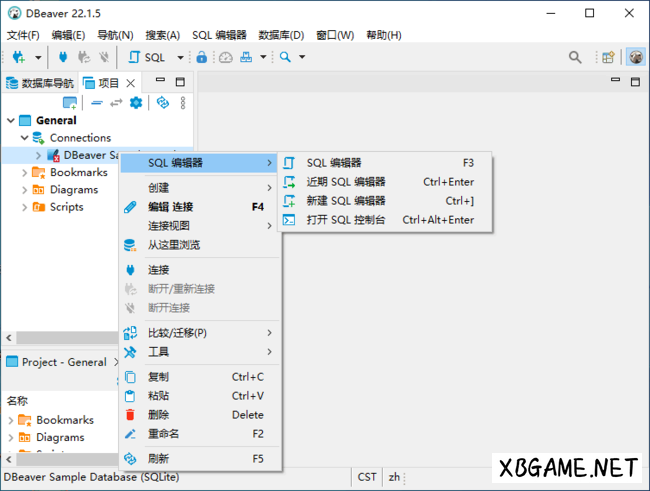Click the project panel settings gear icon

pyautogui.click(x=136, y=102)
